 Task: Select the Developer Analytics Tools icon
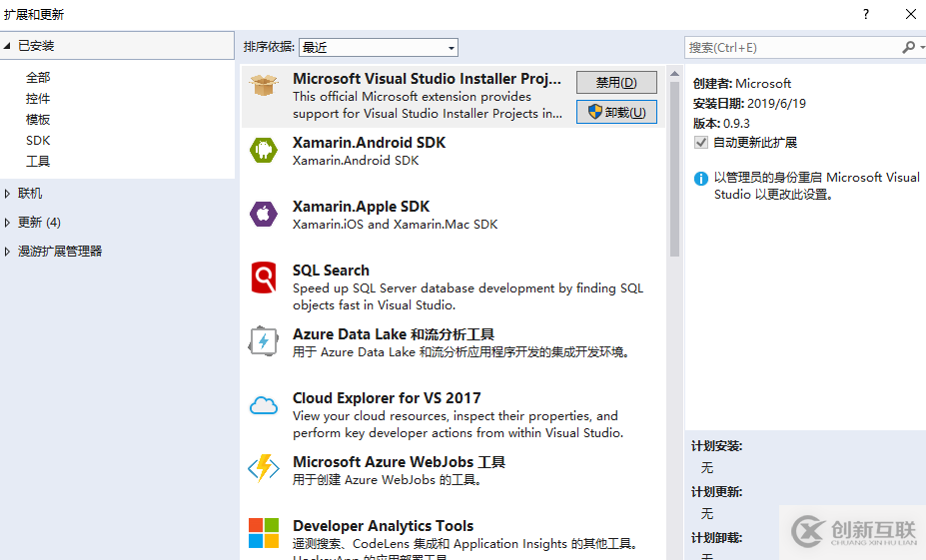264,533
